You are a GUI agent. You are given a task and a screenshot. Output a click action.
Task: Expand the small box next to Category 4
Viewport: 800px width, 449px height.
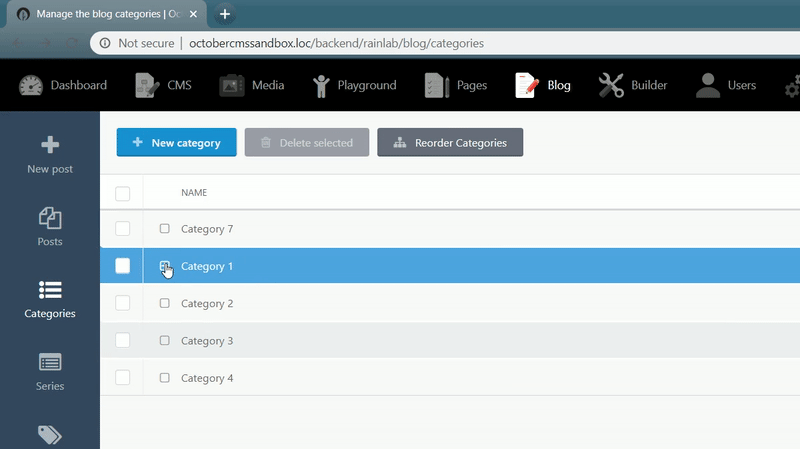point(164,378)
